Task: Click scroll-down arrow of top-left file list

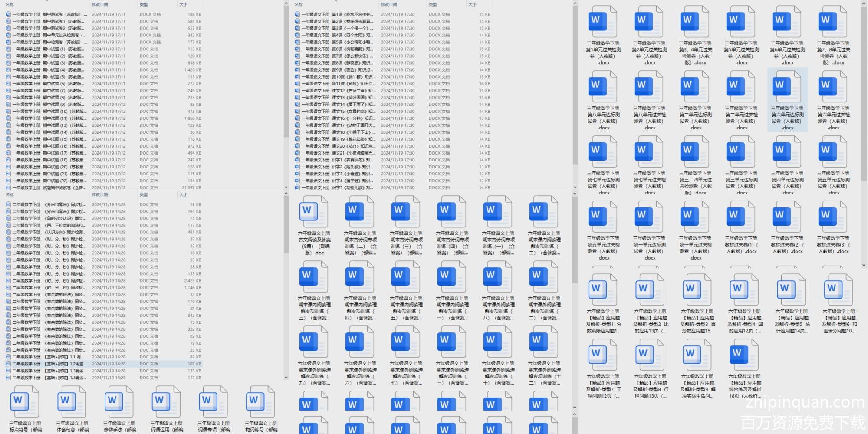Action: point(286,187)
